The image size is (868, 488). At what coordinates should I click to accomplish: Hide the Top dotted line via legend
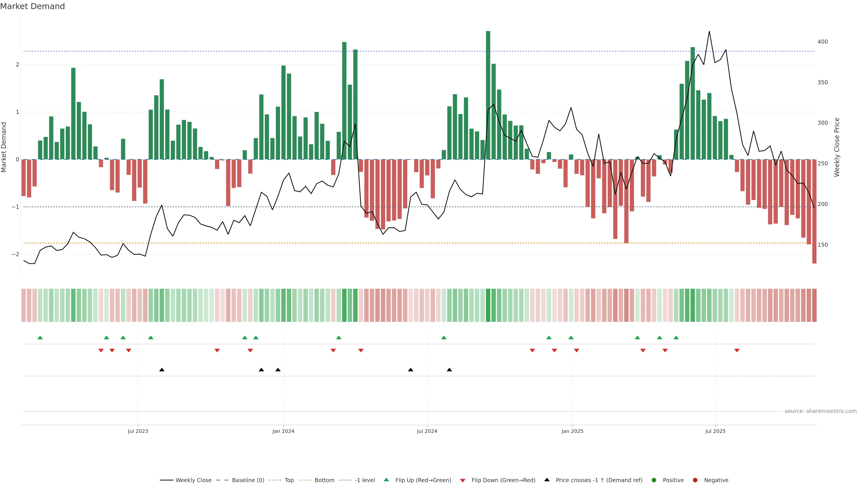(x=289, y=480)
